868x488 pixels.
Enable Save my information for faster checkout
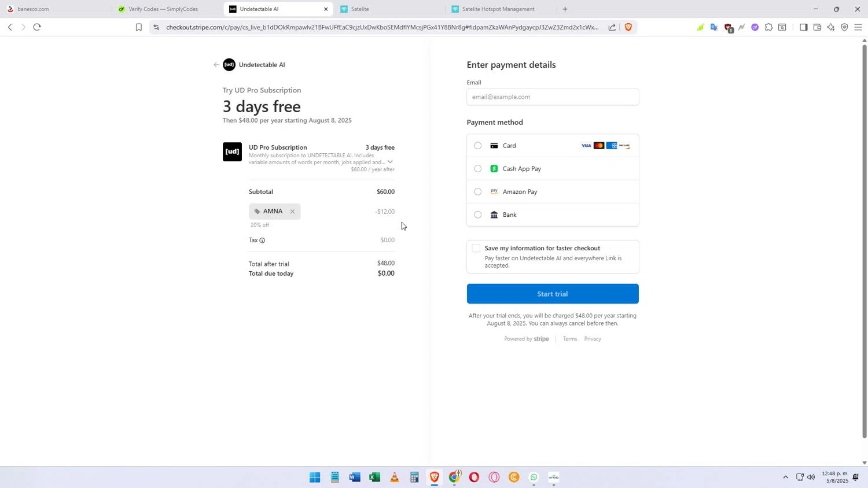click(476, 248)
